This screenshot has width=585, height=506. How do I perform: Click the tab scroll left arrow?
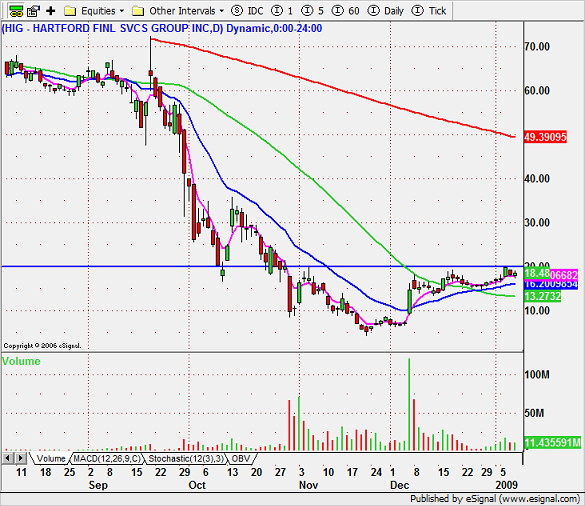[x=8, y=458]
